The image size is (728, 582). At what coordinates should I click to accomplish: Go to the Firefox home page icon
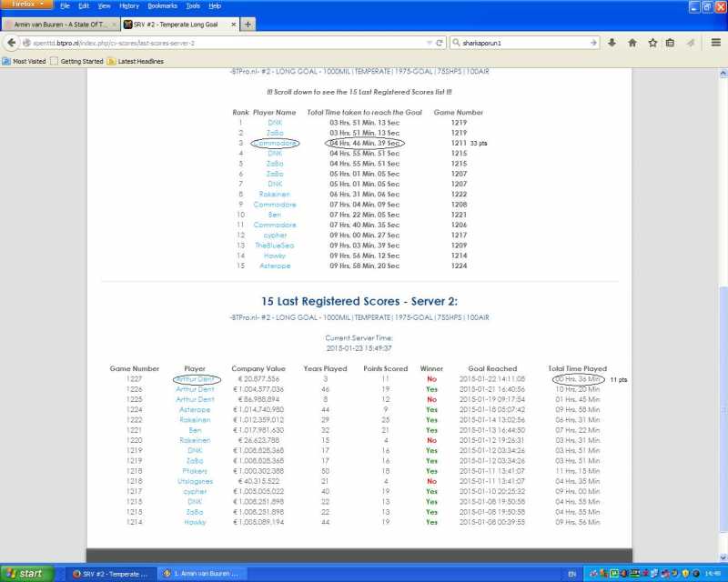632,43
